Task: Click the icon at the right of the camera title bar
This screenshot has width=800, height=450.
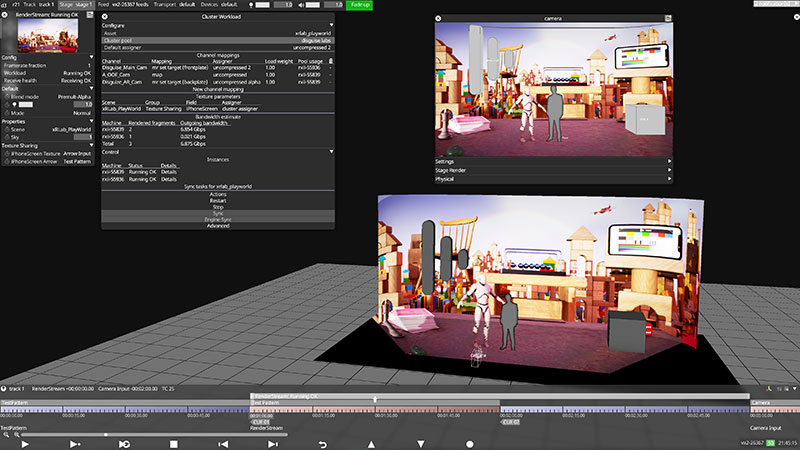Action: coord(668,18)
